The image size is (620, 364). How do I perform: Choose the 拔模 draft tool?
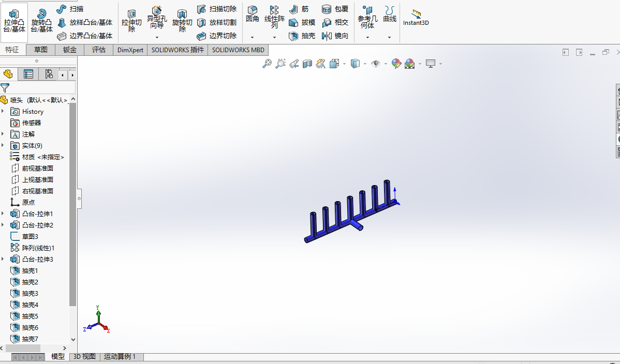tap(302, 23)
